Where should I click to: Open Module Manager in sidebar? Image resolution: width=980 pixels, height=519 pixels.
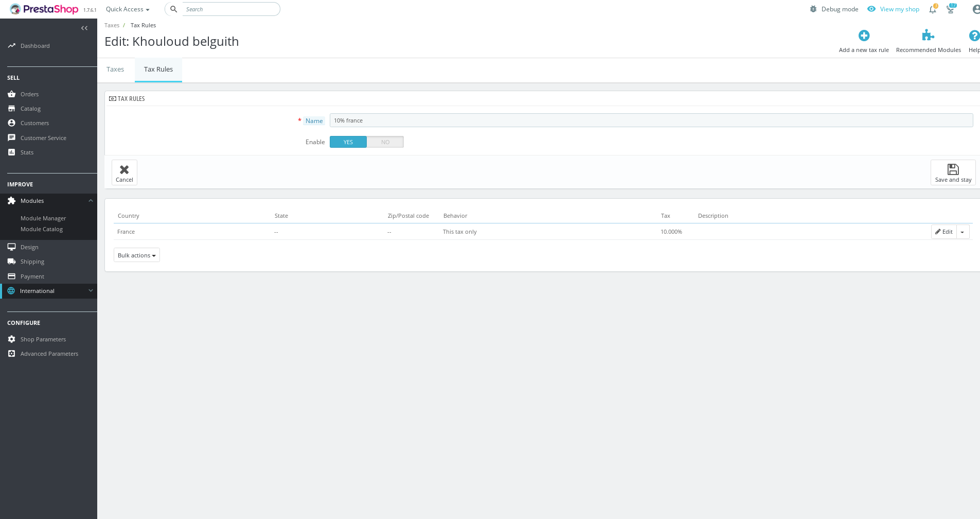pyautogui.click(x=43, y=218)
